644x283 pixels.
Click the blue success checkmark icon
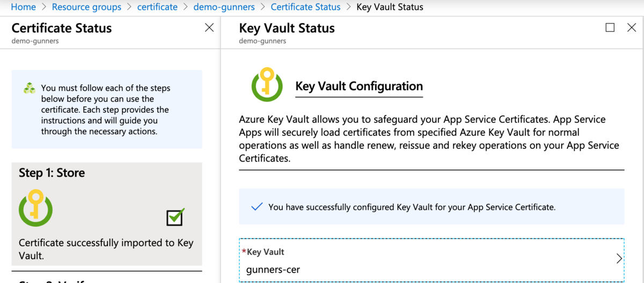tap(257, 207)
